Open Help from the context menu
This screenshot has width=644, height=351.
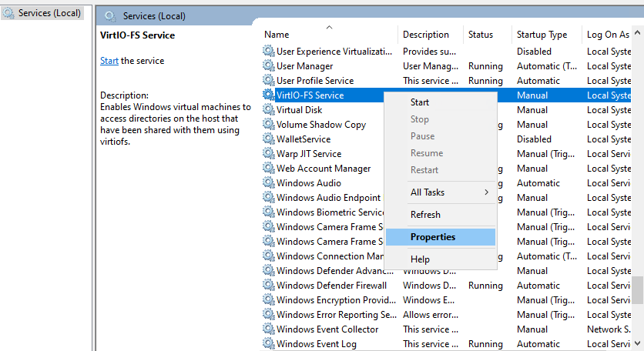pyautogui.click(x=420, y=259)
